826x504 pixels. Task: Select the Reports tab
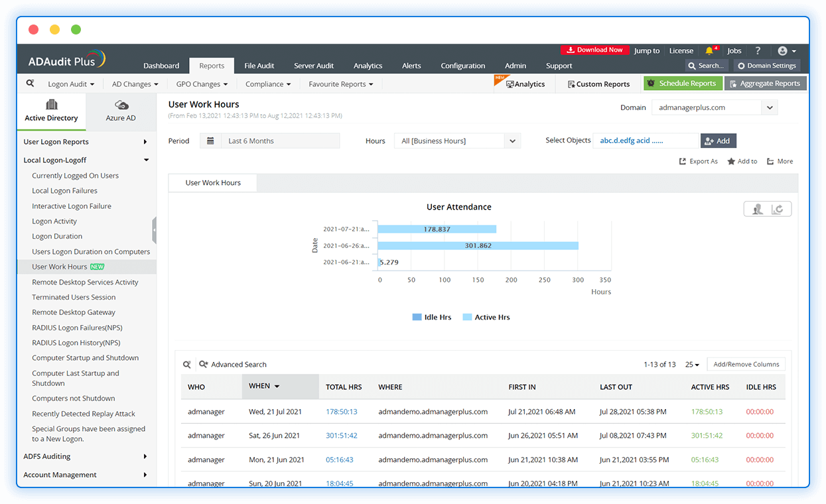click(212, 66)
